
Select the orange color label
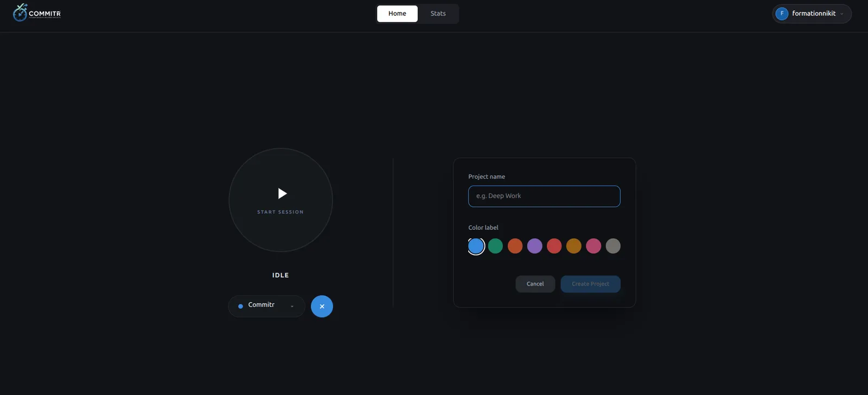[515, 246]
